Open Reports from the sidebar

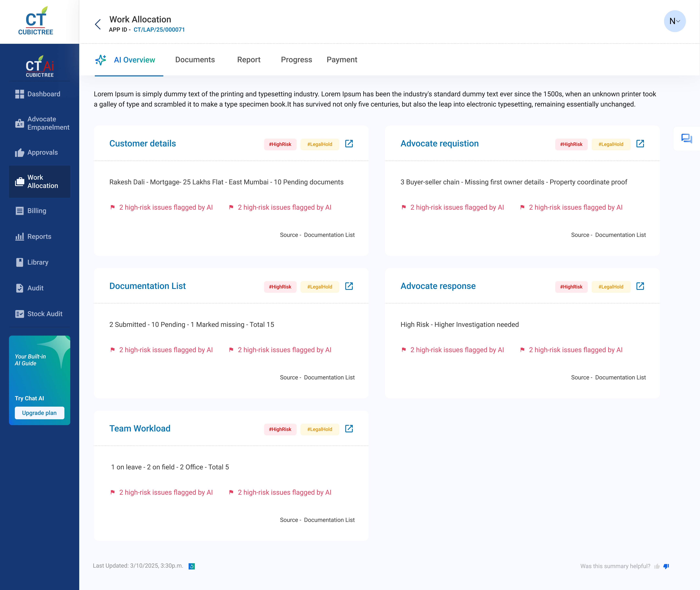click(39, 236)
